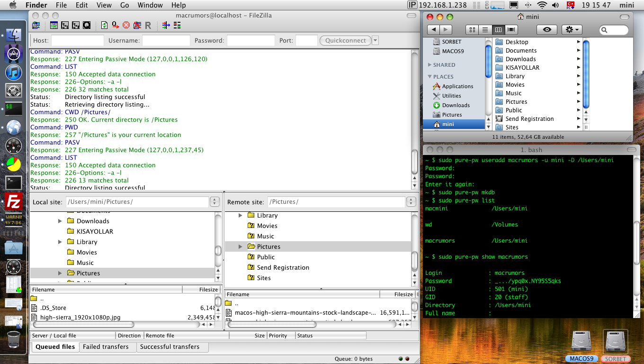Open the Go menu in menu bar
The image size is (644, 364).
pyautogui.click(x=125, y=5)
